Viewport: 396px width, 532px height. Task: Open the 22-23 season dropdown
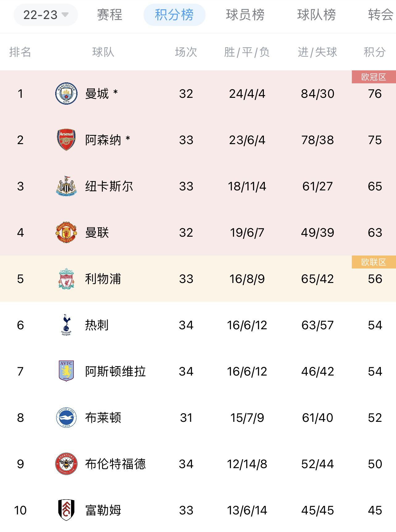(46, 15)
